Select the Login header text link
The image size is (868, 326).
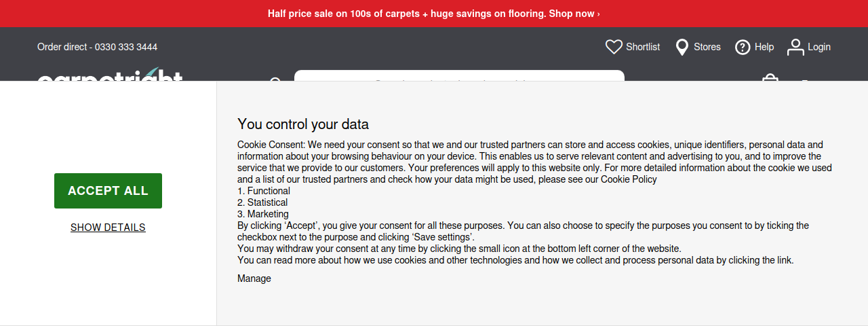819,47
